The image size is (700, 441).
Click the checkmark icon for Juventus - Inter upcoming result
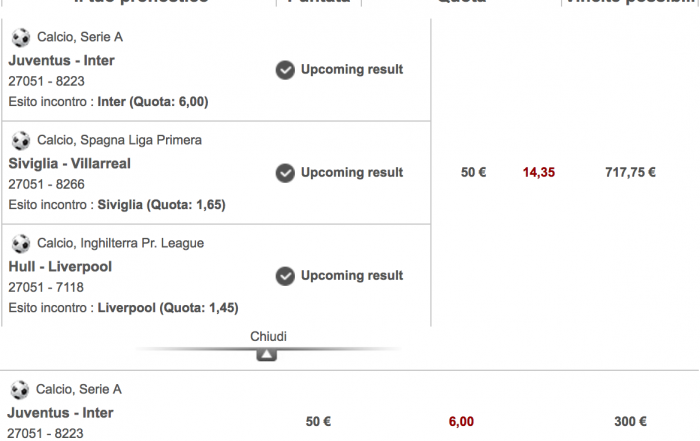point(285,70)
